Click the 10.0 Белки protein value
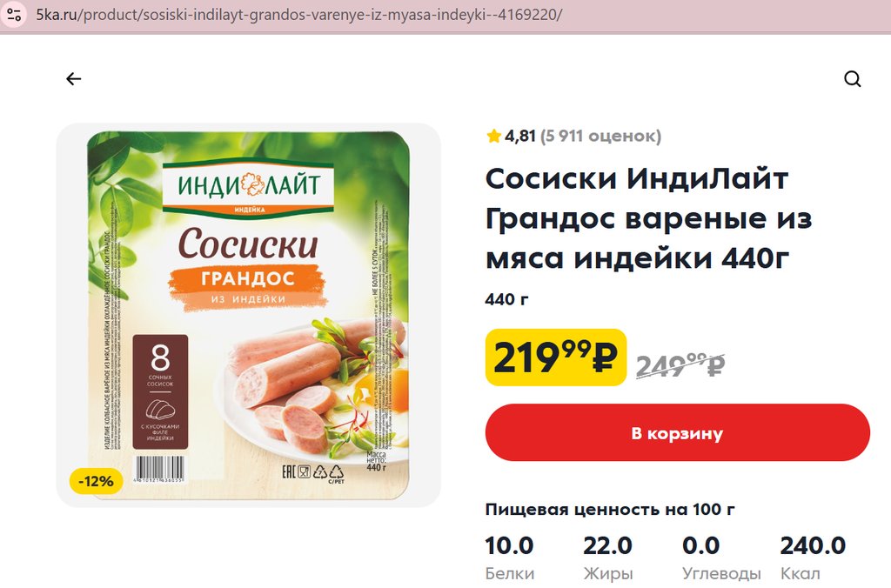 (509, 558)
